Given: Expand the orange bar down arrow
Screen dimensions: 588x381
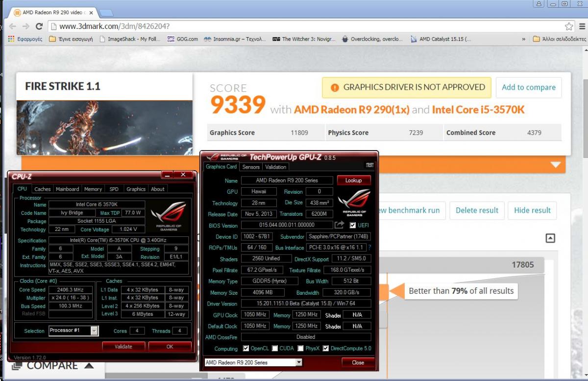Looking at the screenshot, I should click(x=555, y=165).
